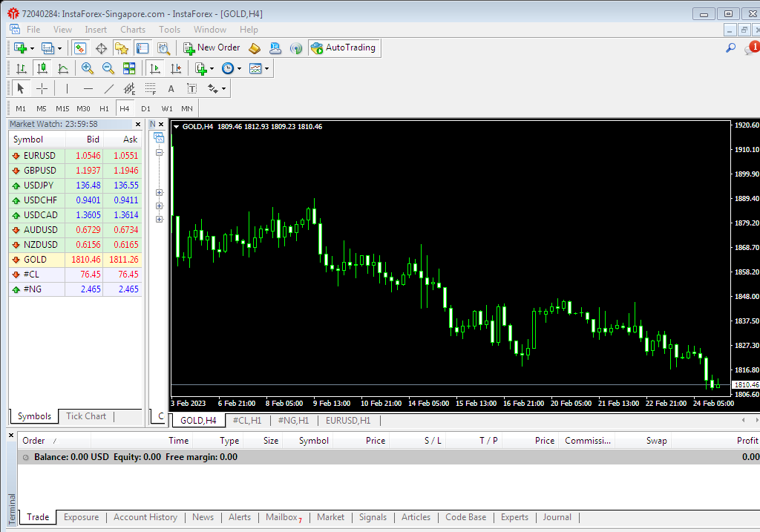This screenshot has height=532, width=760.
Task: Open the Journal terminal tab
Action: [x=557, y=517]
